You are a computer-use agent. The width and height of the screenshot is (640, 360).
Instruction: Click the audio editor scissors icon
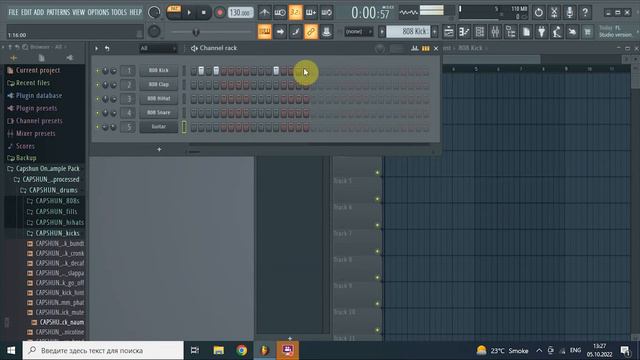(554, 13)
